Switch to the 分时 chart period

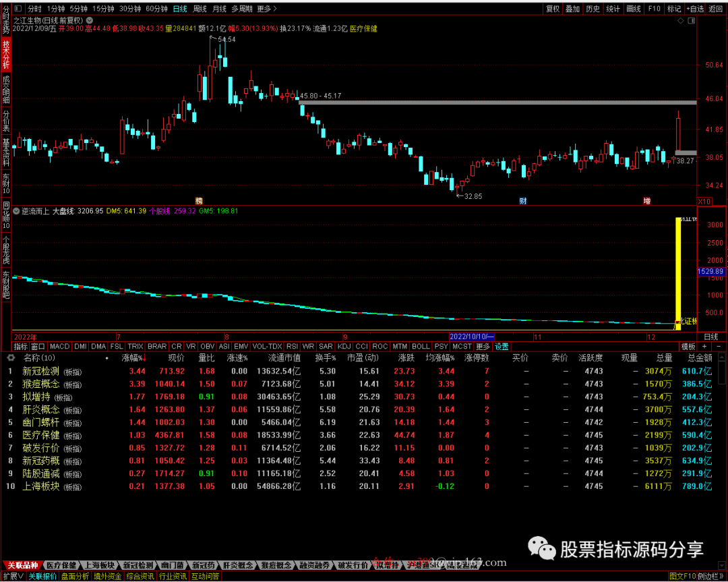point(34,9)
